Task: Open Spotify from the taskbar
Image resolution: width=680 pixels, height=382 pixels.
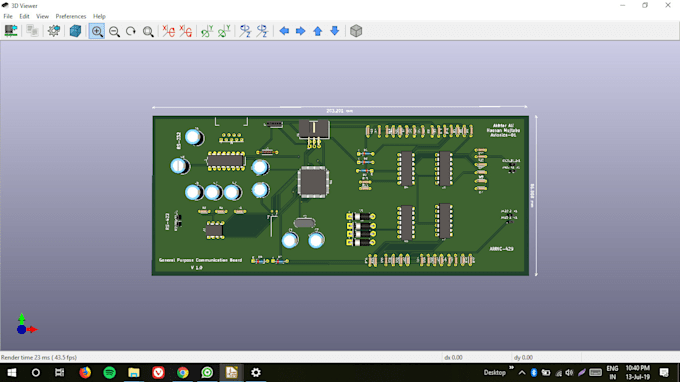Action: (x=109, y=372)
